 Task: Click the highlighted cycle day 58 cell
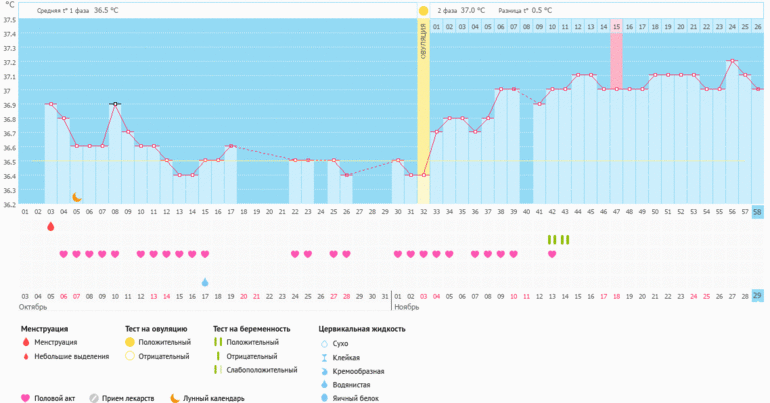[x=758, y=212]
